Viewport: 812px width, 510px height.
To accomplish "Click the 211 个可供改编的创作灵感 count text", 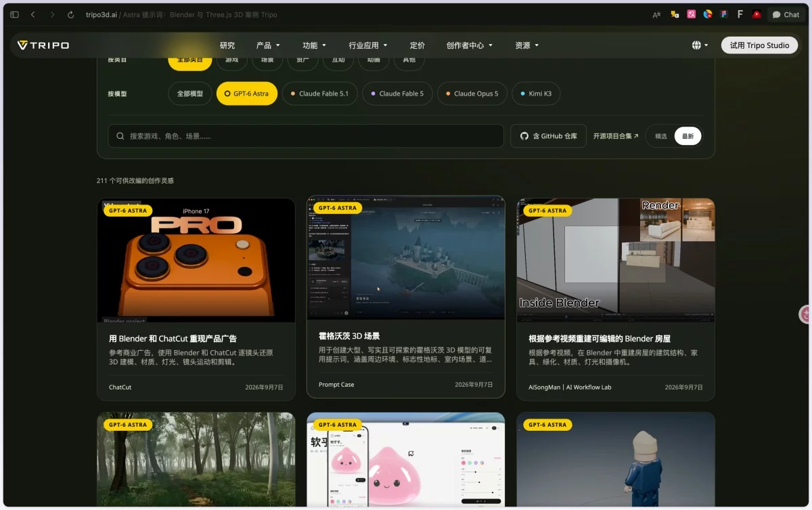I will (135, 181).
